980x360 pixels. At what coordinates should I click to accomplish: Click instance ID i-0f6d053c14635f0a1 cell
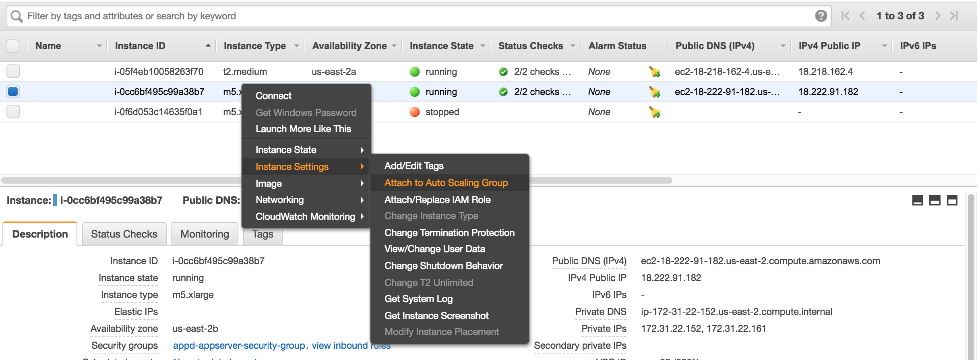tap(158, 112)
